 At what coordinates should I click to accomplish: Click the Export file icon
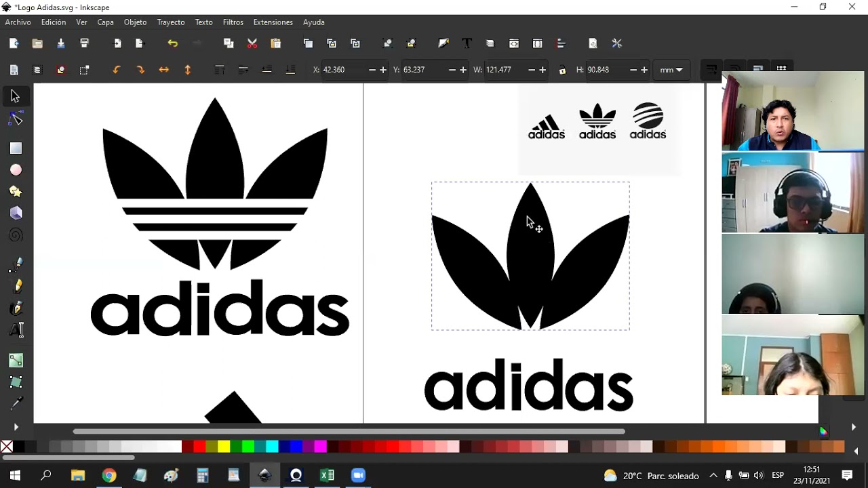pyautogui.click(x=140, y=43)
